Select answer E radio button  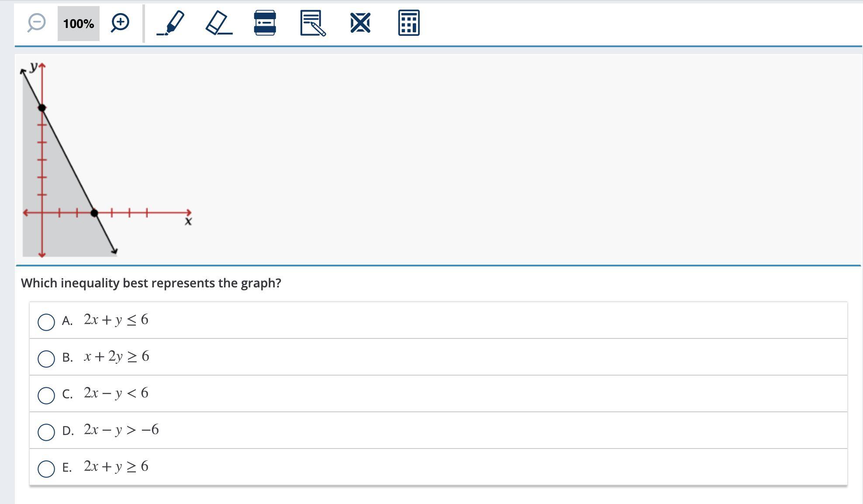coord(46,469)
